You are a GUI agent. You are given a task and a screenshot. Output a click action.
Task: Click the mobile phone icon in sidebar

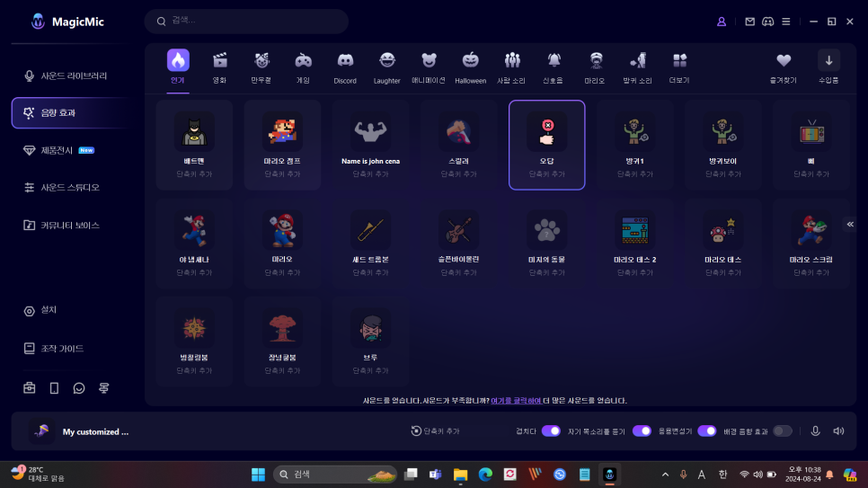click(54, 387)
